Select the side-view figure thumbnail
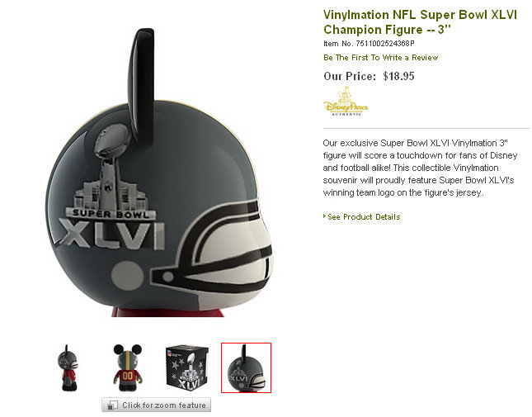532x417 pixels. [68, 367]
